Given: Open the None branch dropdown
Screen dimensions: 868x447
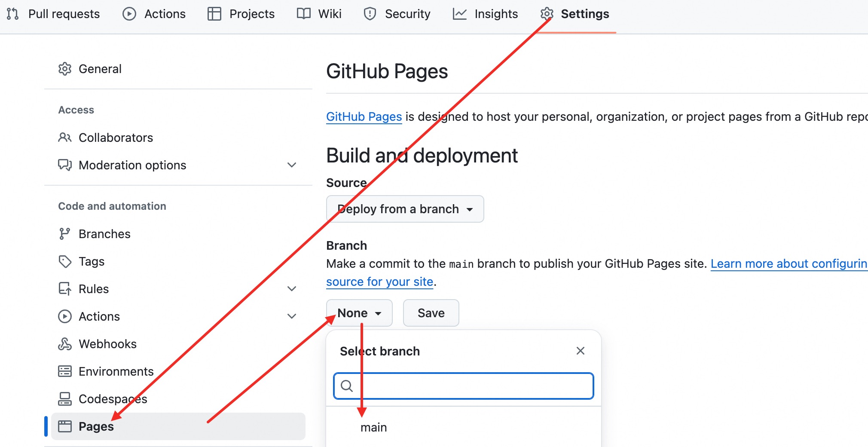Looking at the screenshot, I should tap(359, 313).
